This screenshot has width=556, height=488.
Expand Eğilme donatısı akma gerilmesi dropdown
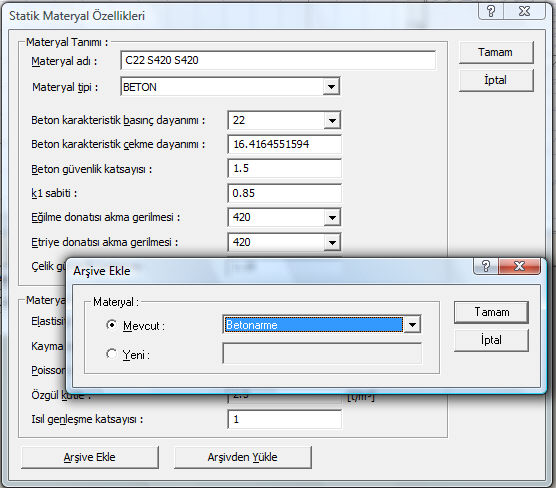[332, 217]
